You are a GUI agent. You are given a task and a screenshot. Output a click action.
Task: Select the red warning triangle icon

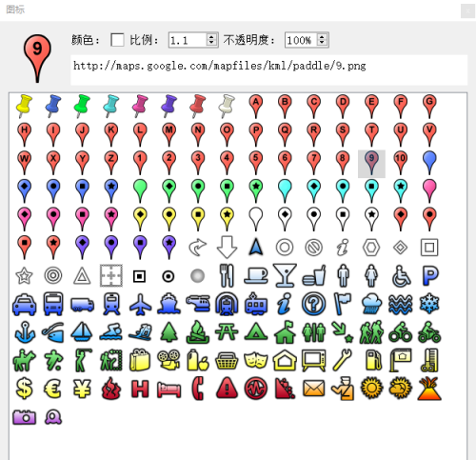pyautogui.click(x=227, y=388)
